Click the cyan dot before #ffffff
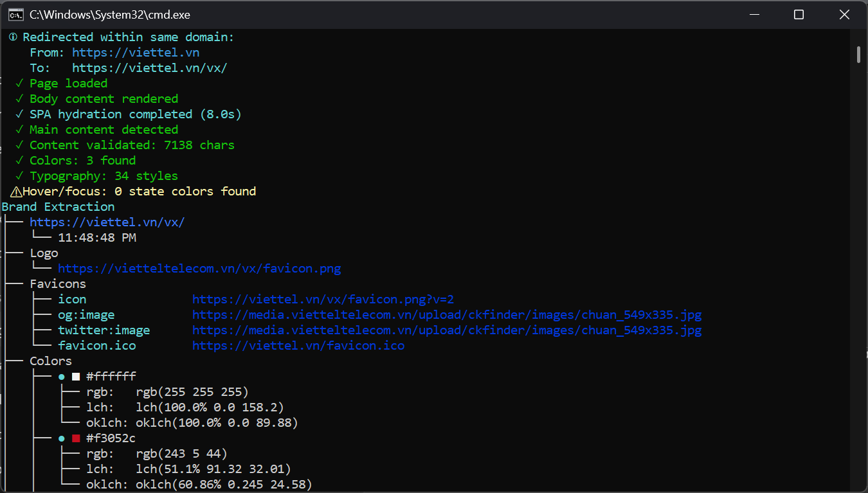This screenshot has height=493, width=868. (x=62, y=377)
